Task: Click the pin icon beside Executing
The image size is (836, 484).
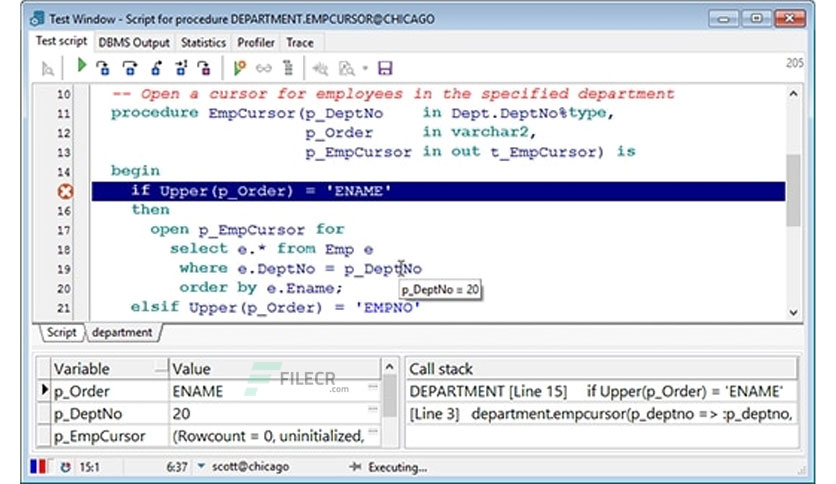Action: tap(355, 467)
